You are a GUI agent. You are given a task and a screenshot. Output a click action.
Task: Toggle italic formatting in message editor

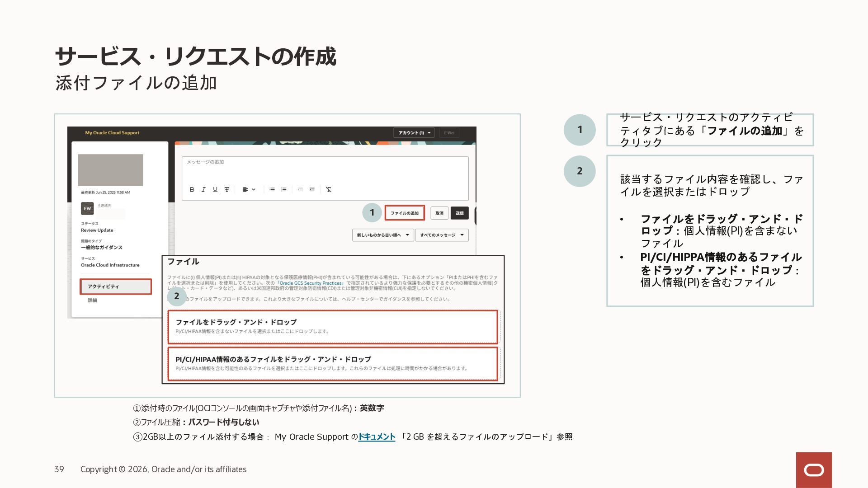(x=203, y=189)
